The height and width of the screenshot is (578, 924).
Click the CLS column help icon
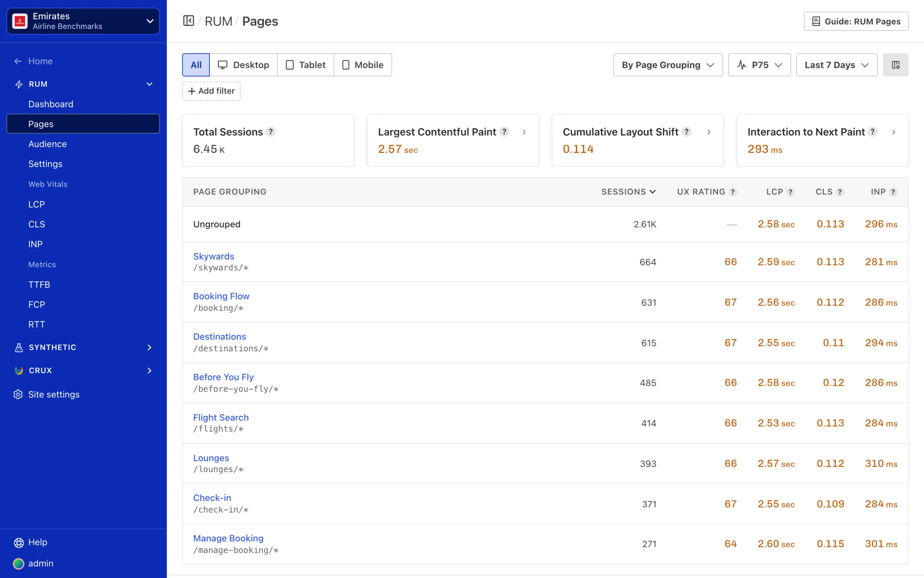840,192
